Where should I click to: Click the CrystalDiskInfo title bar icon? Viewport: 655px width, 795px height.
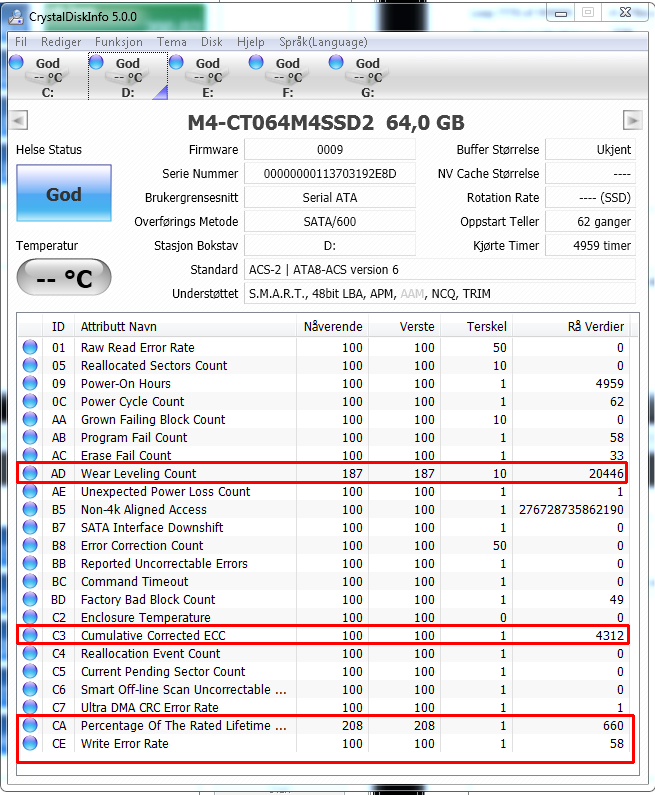[16, 17]
